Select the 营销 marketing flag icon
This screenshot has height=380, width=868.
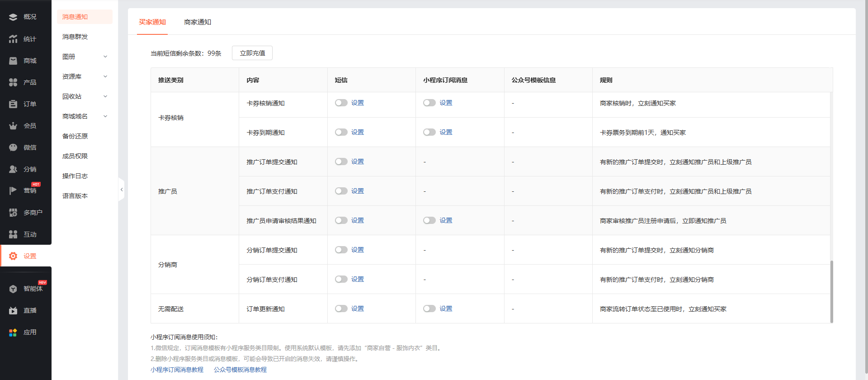pyautogui.click(x=13, y=190)
